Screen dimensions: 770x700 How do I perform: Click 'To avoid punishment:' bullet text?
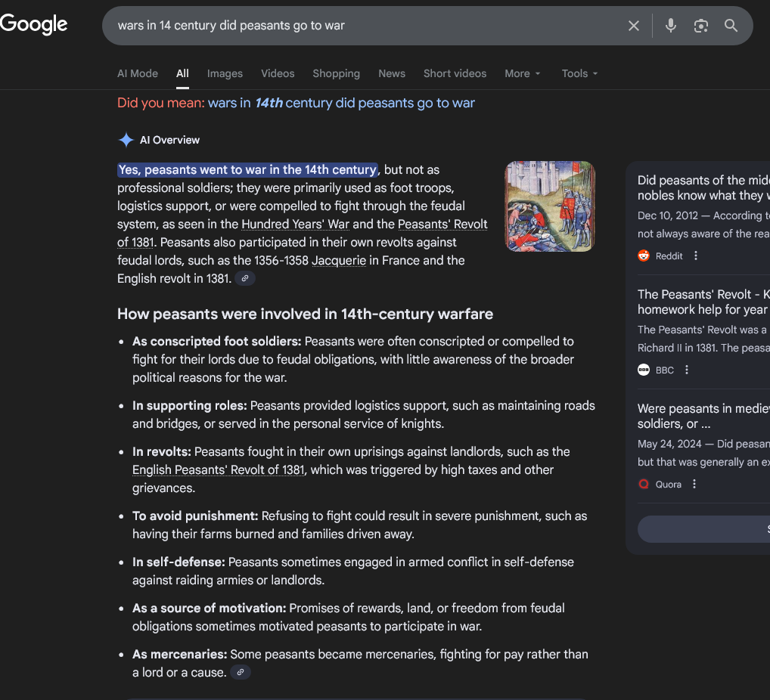pyautogui.click(x=195, y=516)
